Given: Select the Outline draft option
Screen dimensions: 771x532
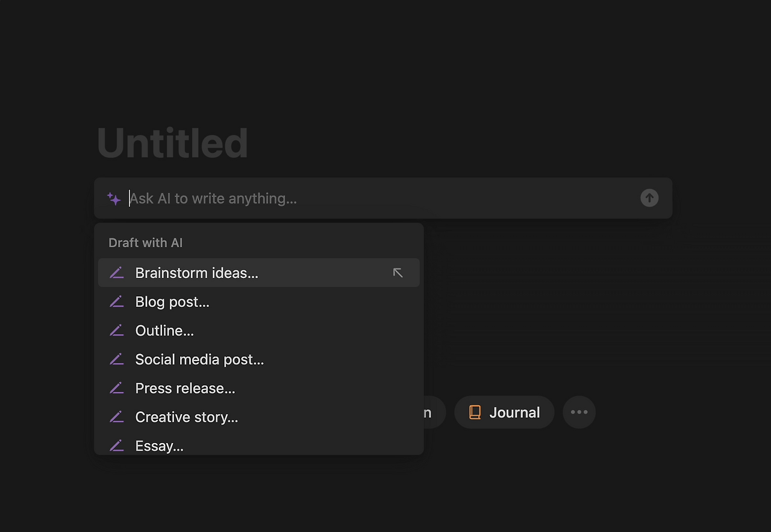Looking at the screenshot, I should click(x=164, y=330).
